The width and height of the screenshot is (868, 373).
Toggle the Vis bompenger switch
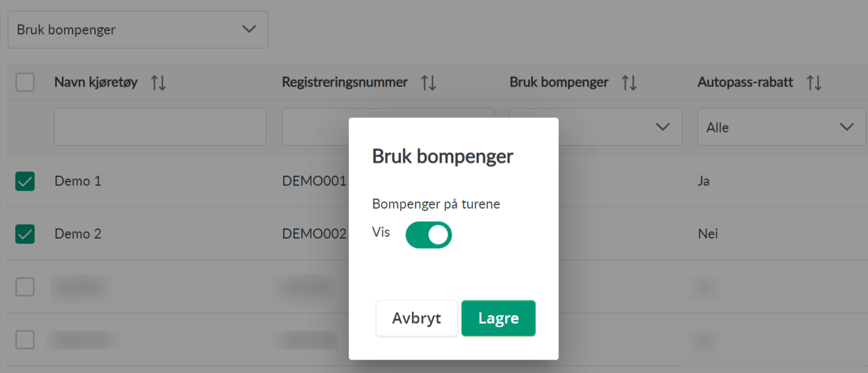[x=428, y=235]
